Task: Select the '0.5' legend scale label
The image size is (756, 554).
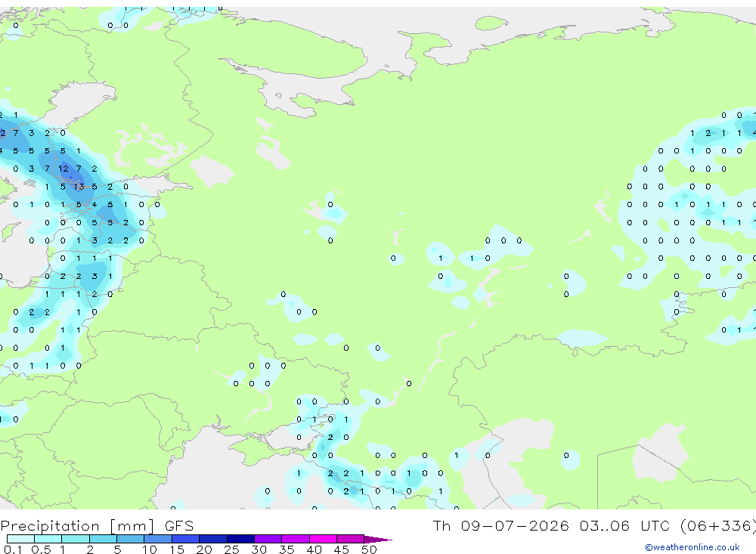Action: [x=41, y=549]
